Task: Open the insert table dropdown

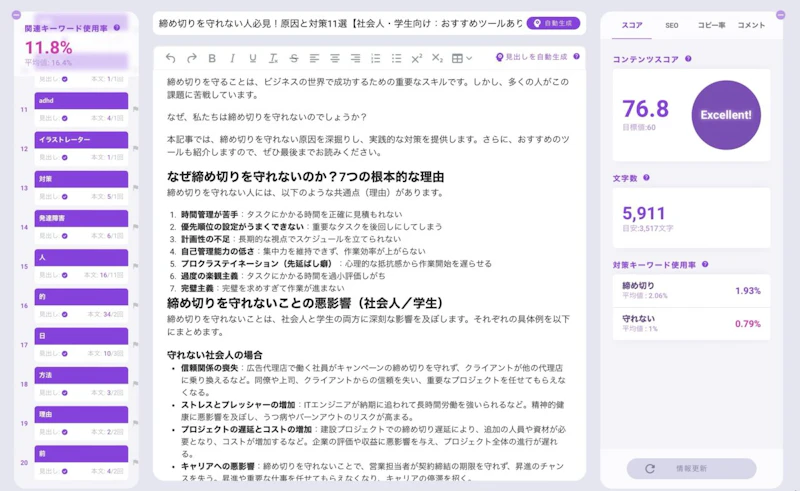Action: point(462,59)
